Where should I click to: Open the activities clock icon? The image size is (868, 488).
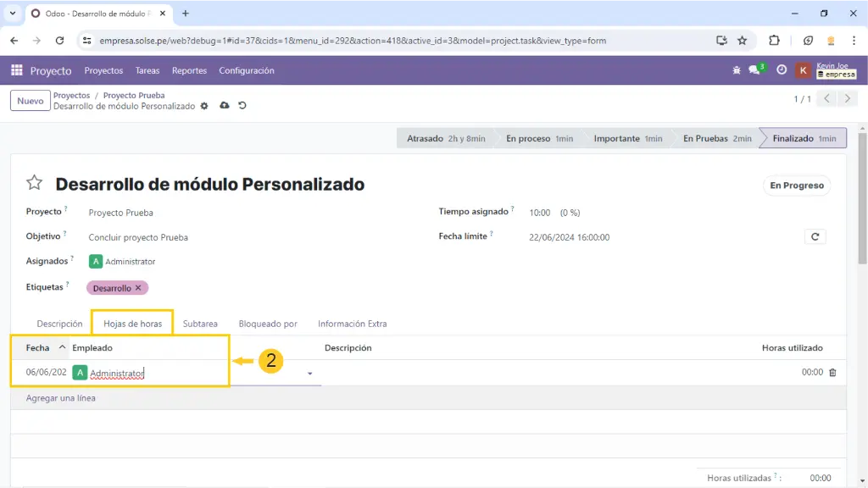[x=782, y=70]
